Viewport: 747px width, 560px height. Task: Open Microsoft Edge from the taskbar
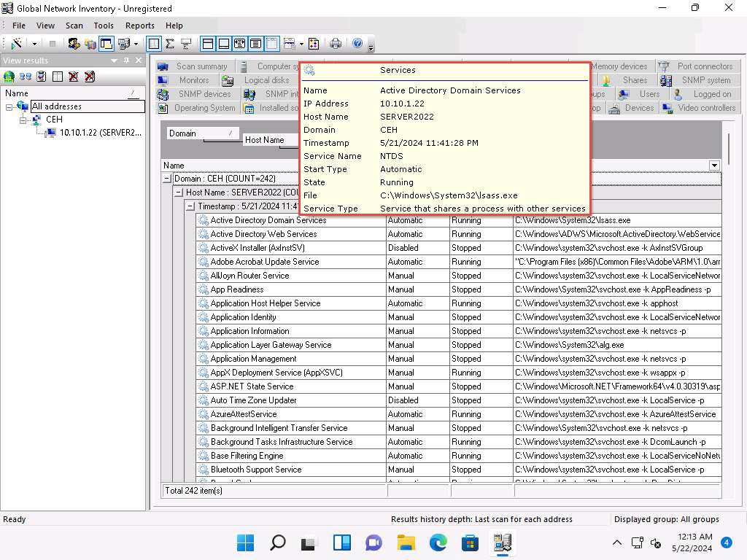[438, 542]
